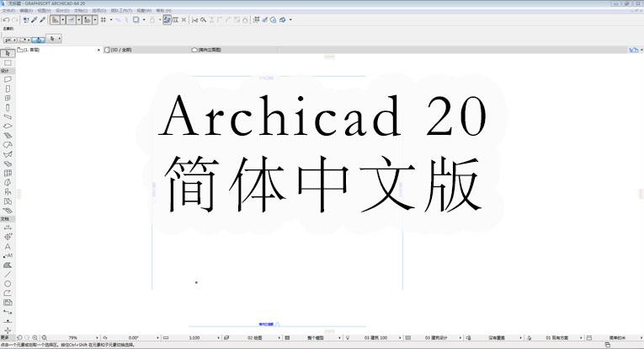Image resolution: width=644 pixels, height=349 pixels.
Task: Open the Arrow tool selection-method dropdown in info box
Action: click(x=60, y=39)
